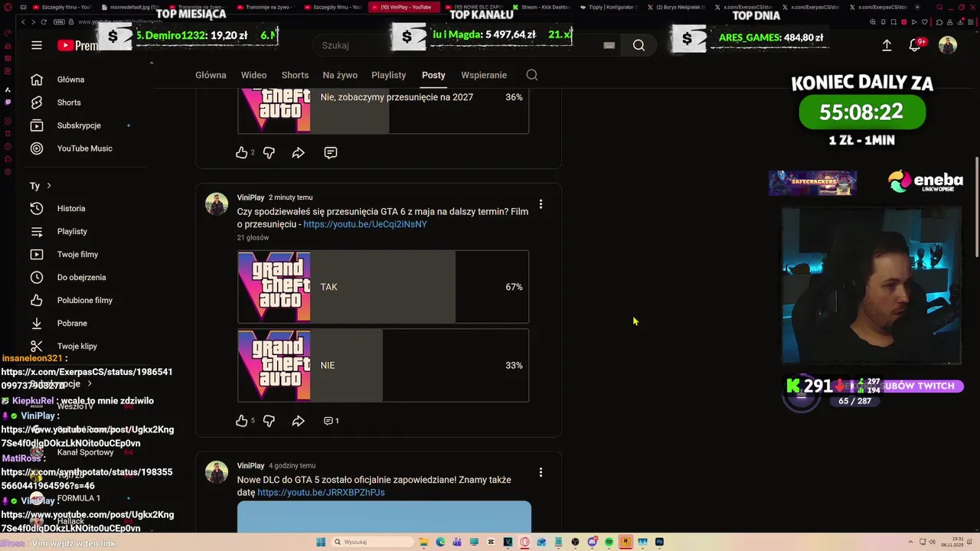Open comments on the GTA 6 poll post

[331, 421]
